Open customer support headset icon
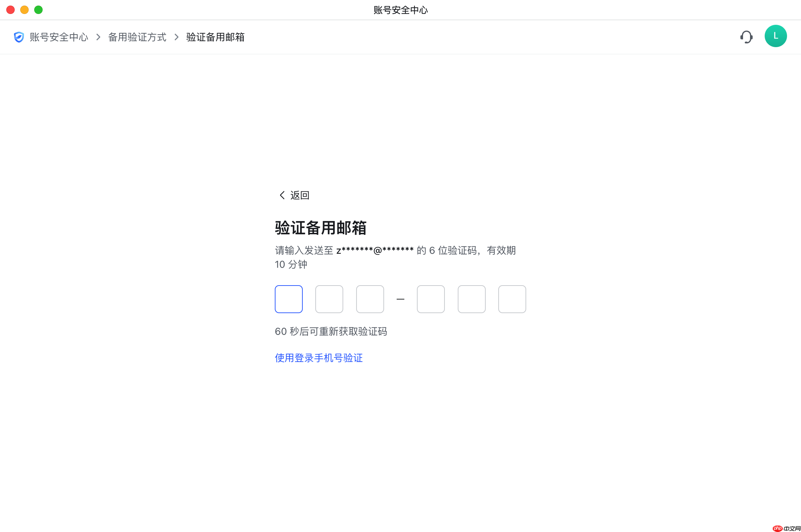This screenshot has height=532, width=801. (746, 37)
